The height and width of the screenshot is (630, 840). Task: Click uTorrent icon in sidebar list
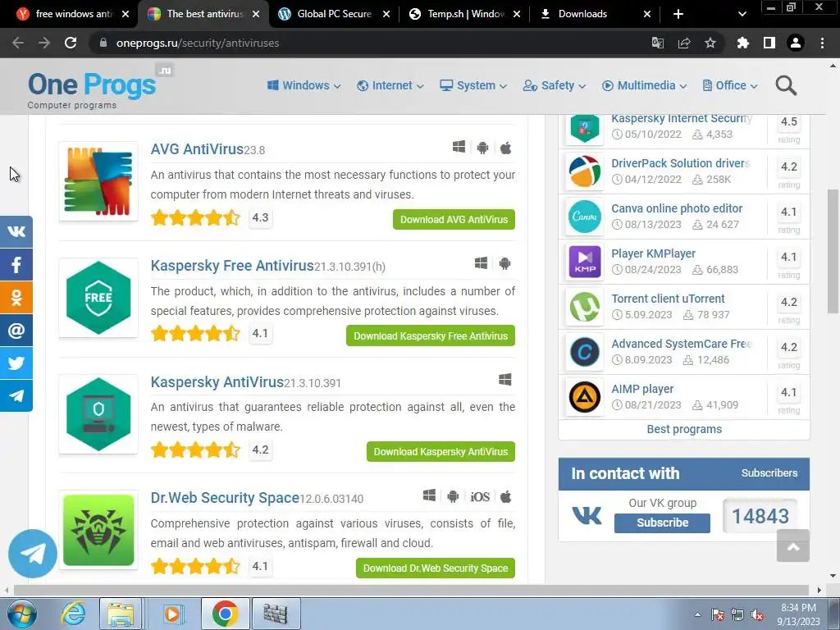(x=584, y=307)
